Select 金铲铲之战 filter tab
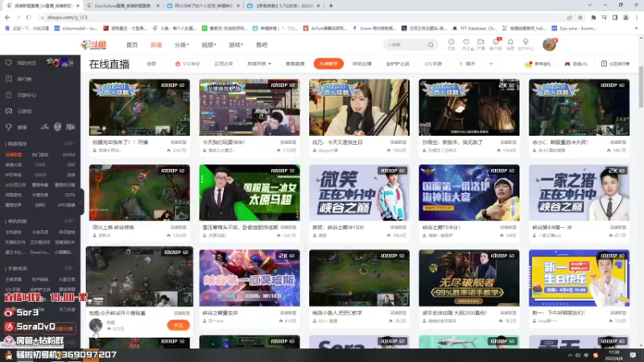The image size is (644, 362). [x=398, y=64]
